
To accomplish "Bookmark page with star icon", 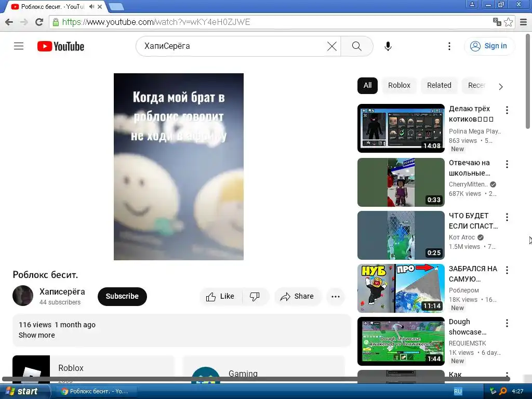I will pyautogui.click(x=508, y=22).
